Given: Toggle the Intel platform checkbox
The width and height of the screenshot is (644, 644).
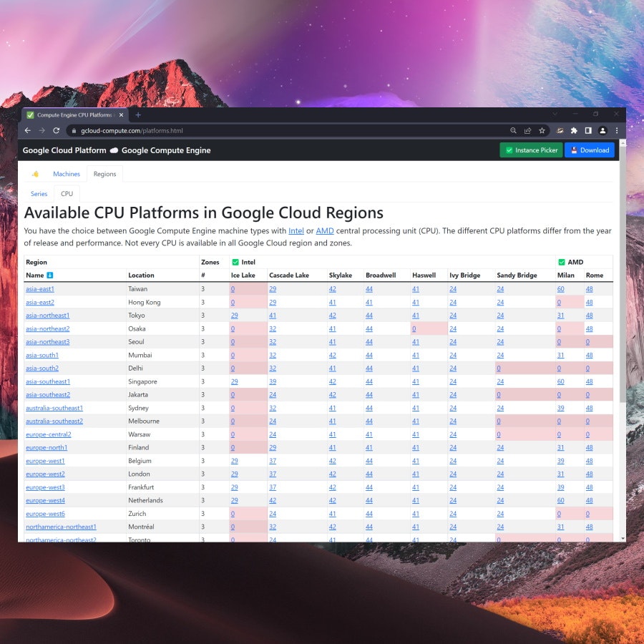Looking at the screenshot, I should [x=235, y=262].
